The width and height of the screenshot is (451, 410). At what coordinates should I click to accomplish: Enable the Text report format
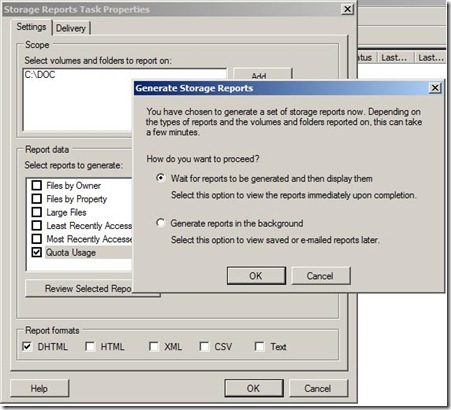point(259,346)
